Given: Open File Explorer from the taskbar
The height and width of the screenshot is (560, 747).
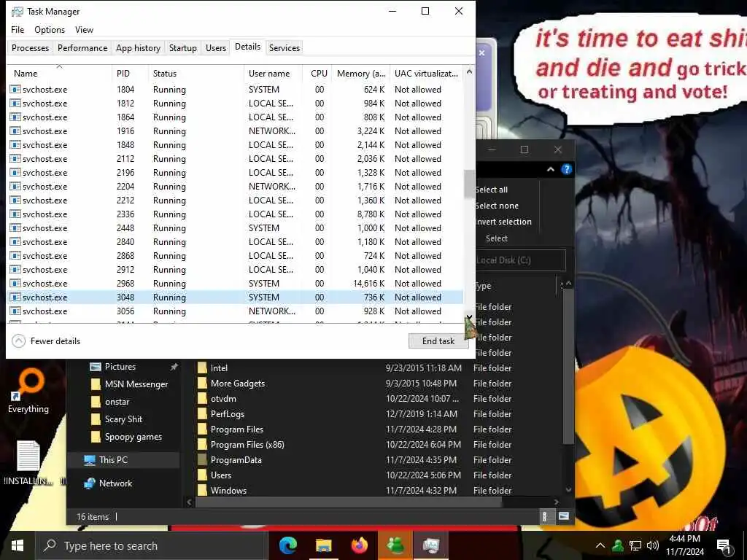Looking at the screenshot, I should [323, 545].
